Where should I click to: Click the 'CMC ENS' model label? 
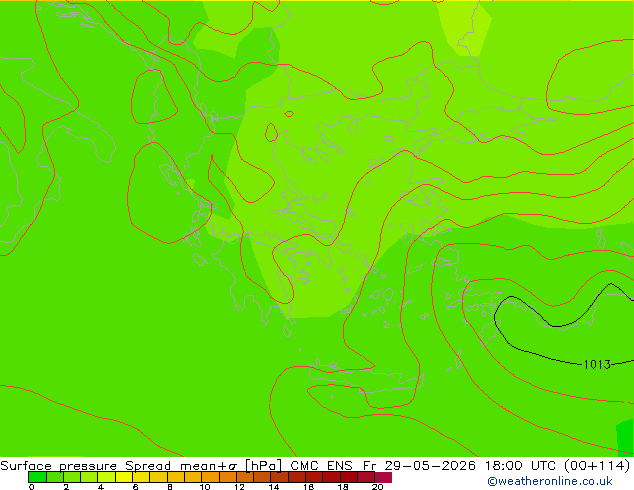coord(321,466)
